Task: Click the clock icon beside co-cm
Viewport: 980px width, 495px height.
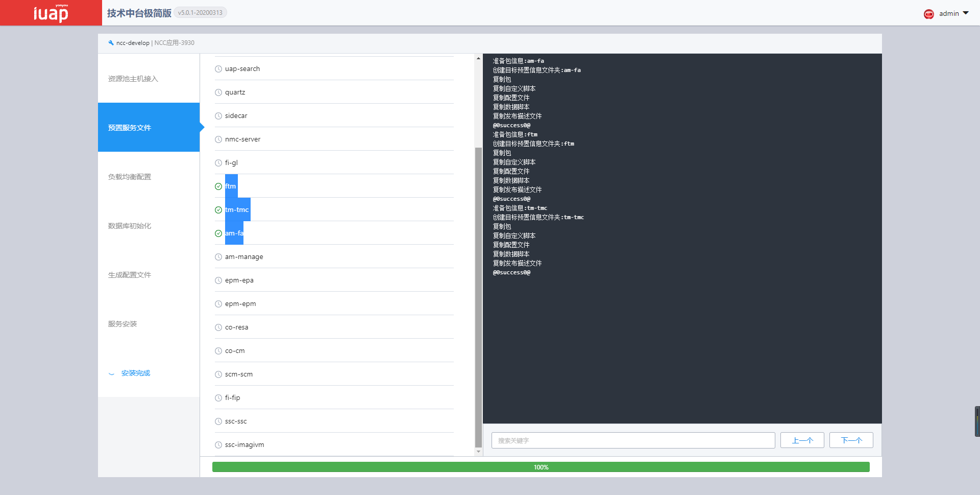Action: pyautogui.click(x=218, y=351)
